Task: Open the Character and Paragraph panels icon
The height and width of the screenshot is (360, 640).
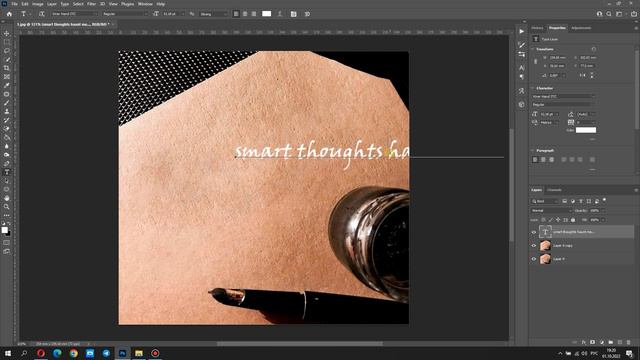Action: (293, 14)
